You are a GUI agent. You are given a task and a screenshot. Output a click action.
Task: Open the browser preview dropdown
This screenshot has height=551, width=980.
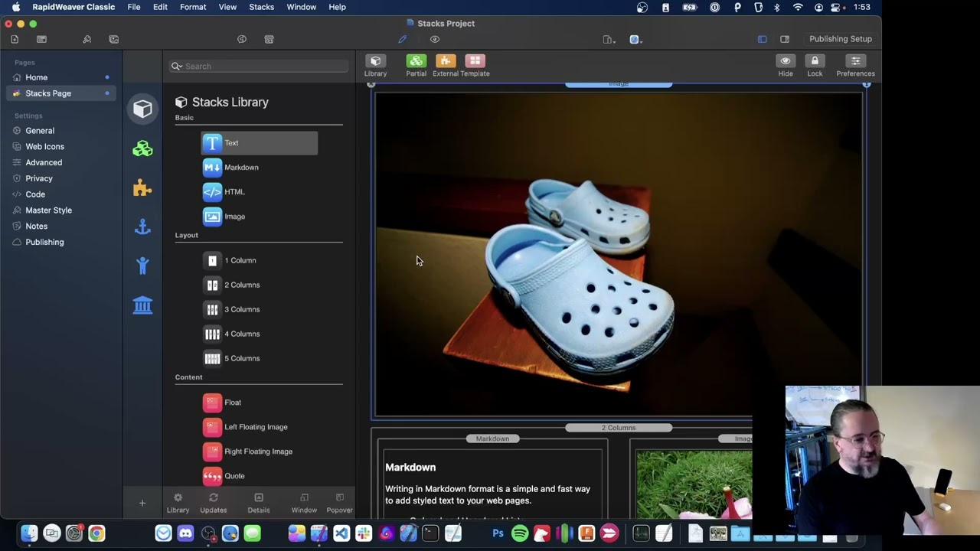coord(635,39)
